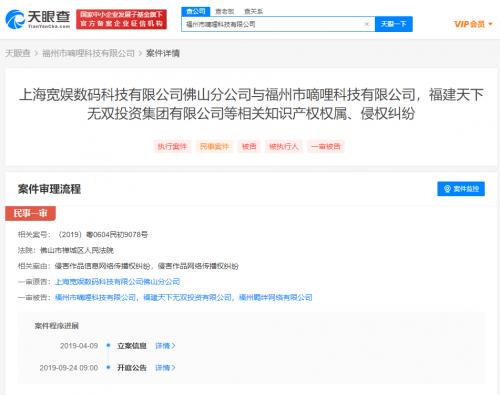Open 福州市嘀哩科技有限公司 breadcrumb link
Image resolution: width=500 pixels, height=395 pixels.
pos(88,53)
